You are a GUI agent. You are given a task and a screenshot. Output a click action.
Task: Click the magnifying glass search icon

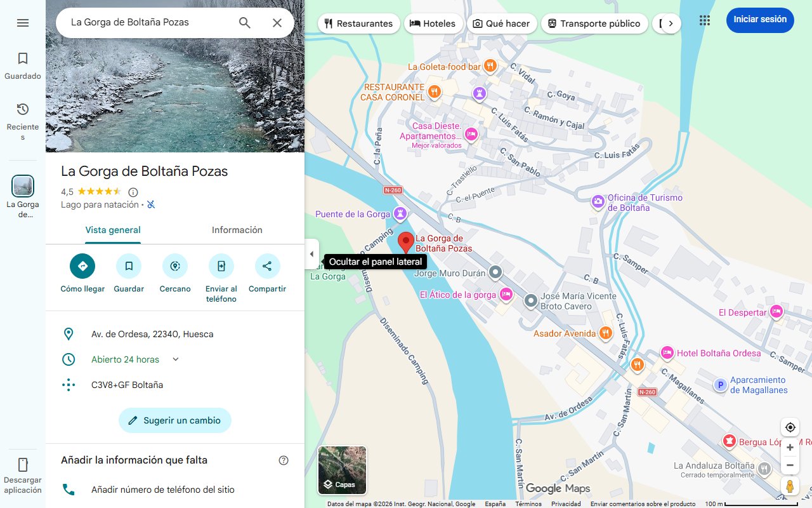tap(244, 22)
